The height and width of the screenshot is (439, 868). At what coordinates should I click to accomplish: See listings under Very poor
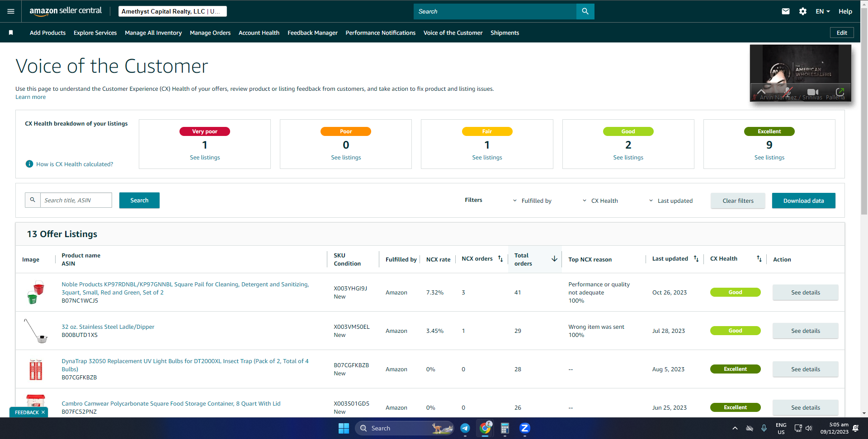coord(205,157)
